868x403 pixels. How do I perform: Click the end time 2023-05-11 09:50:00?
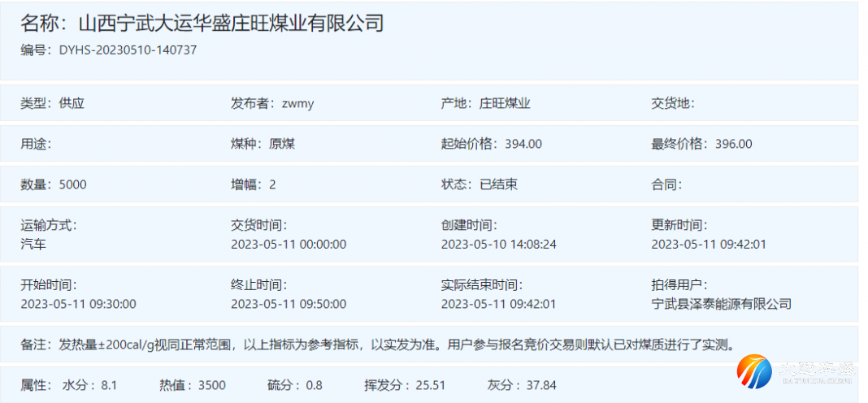pos(289,304)
